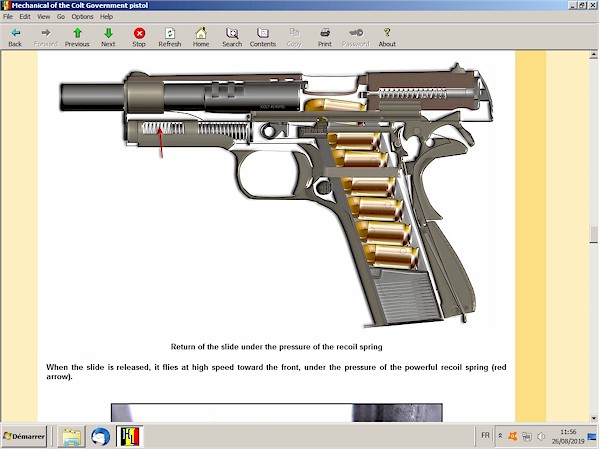Click the network tray icon
This screenshot has width=600, height=450.
[527, 436]
